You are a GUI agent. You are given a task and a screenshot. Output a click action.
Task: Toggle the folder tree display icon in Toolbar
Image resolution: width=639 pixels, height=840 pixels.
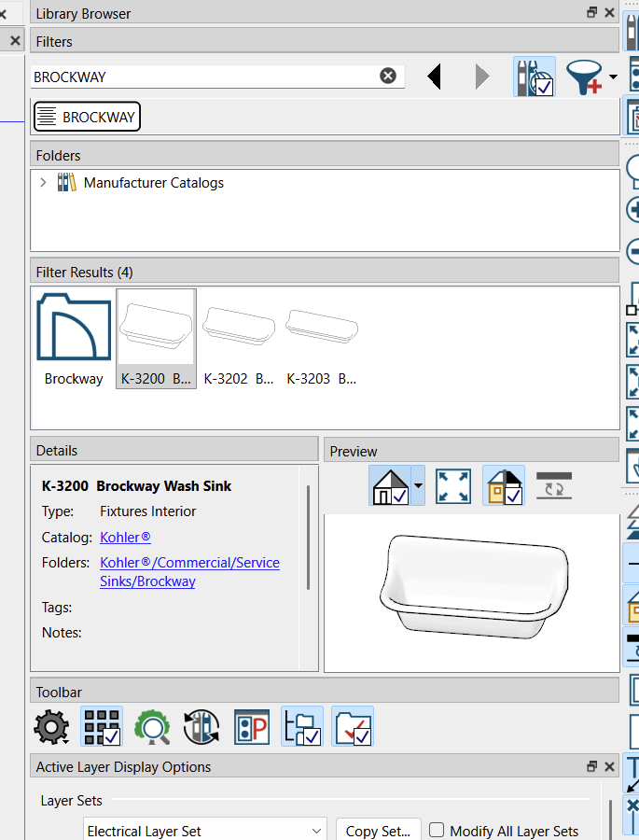click(x=302, y=727)
